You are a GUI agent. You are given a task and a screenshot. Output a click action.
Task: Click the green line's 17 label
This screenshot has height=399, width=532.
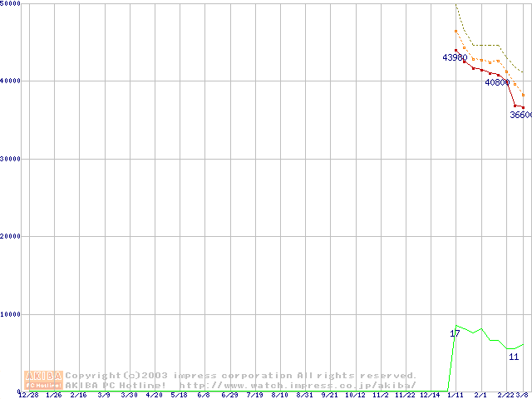(455, 333)
